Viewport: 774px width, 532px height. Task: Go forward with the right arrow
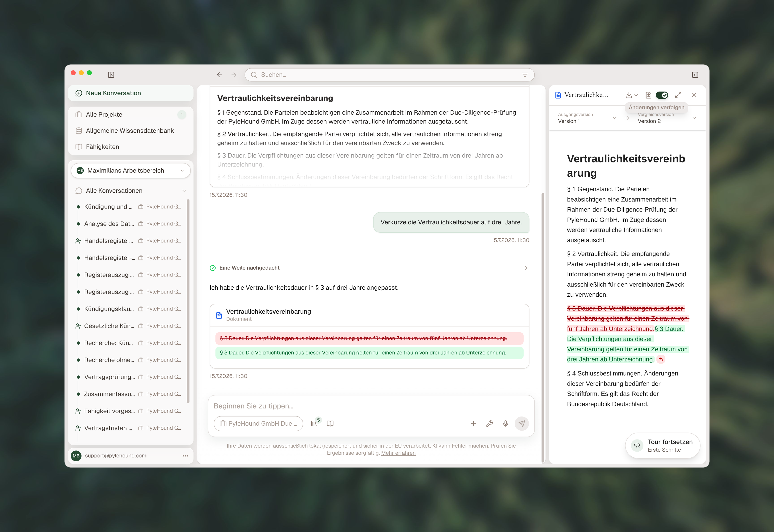(x=234, y=75)
